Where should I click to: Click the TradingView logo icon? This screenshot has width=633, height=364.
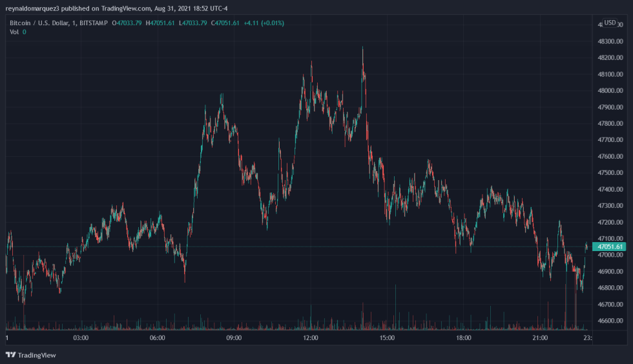[x=10, y=355]
